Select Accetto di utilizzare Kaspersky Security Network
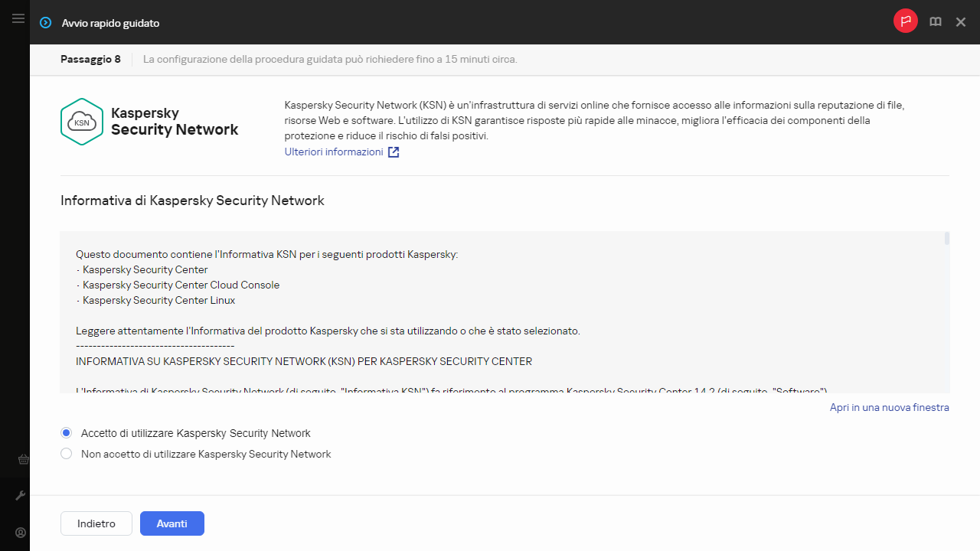 point(66,432)
